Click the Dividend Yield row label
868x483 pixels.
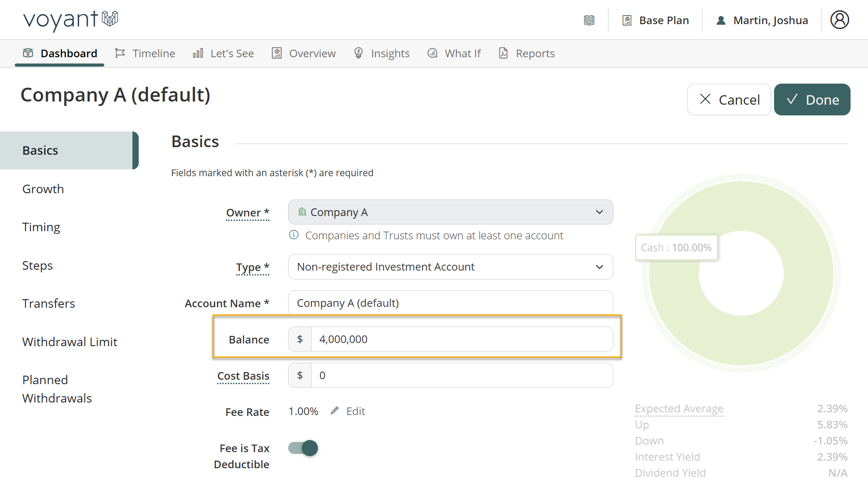tap(670, 473)
